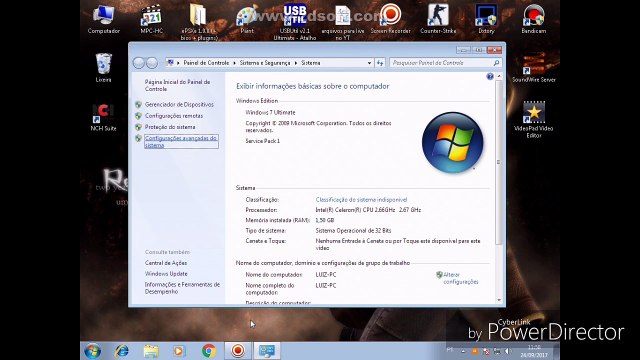The width and height of the screenshot is (640, 360).
Task: Open the USBUtil v2.1 Ultimate shortcut
Action: click(x=295, y=22)
